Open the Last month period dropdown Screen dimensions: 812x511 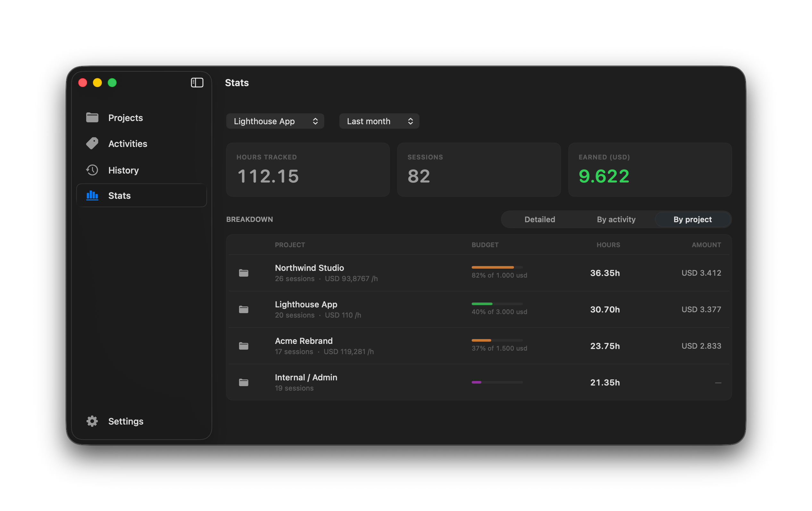[379, 121]
